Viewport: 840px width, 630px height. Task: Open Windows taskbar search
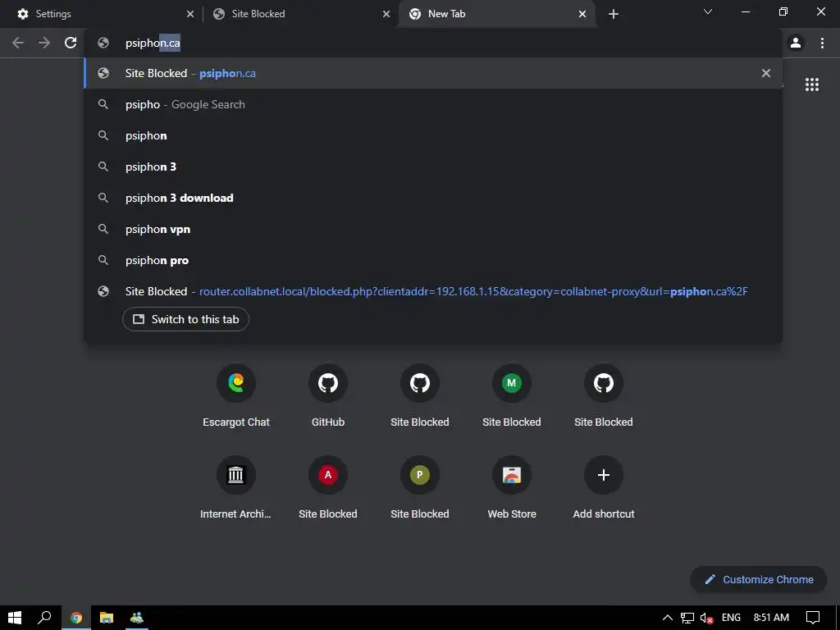(x=44, y=618)
